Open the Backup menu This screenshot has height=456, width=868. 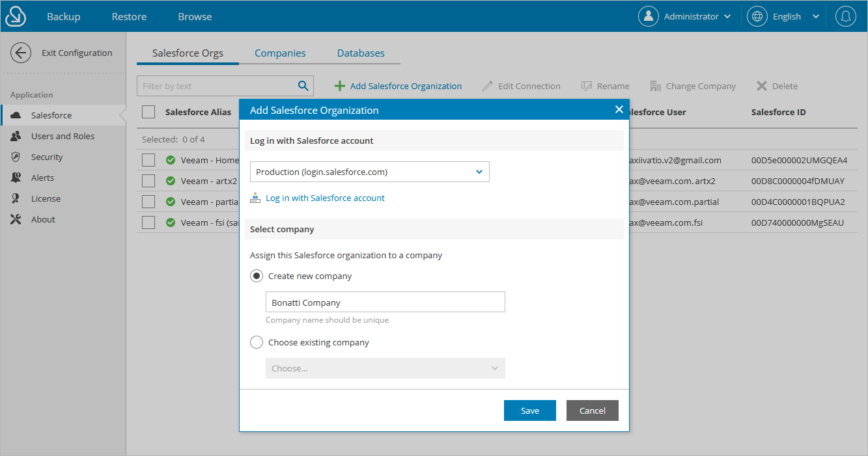click(x=64, y=16)
